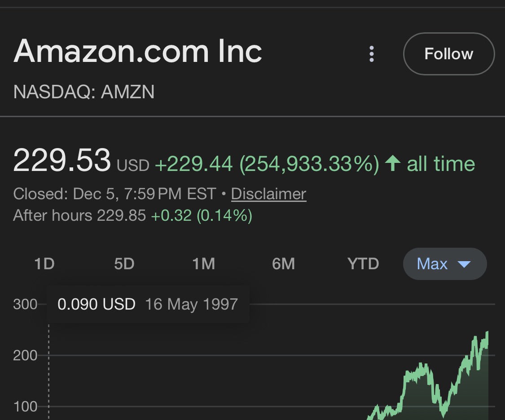Click the Amazon.com Inc company title
Screen dimensions: 505x420
[x=138, y=52]
